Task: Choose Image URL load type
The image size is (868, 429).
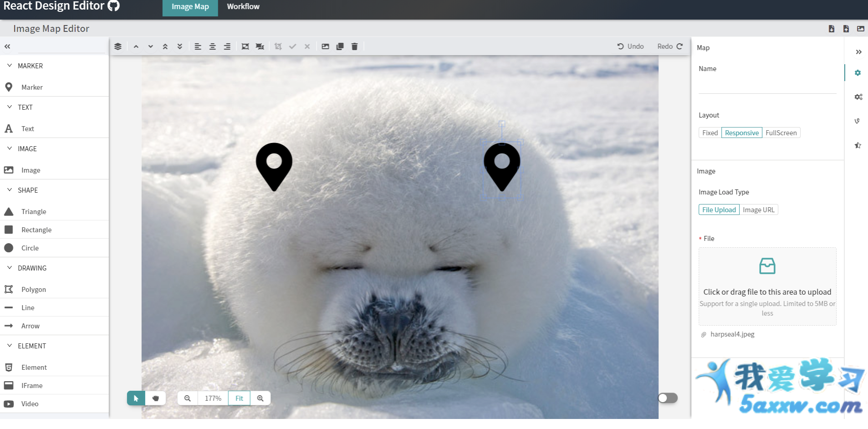Action: point(759,210)
